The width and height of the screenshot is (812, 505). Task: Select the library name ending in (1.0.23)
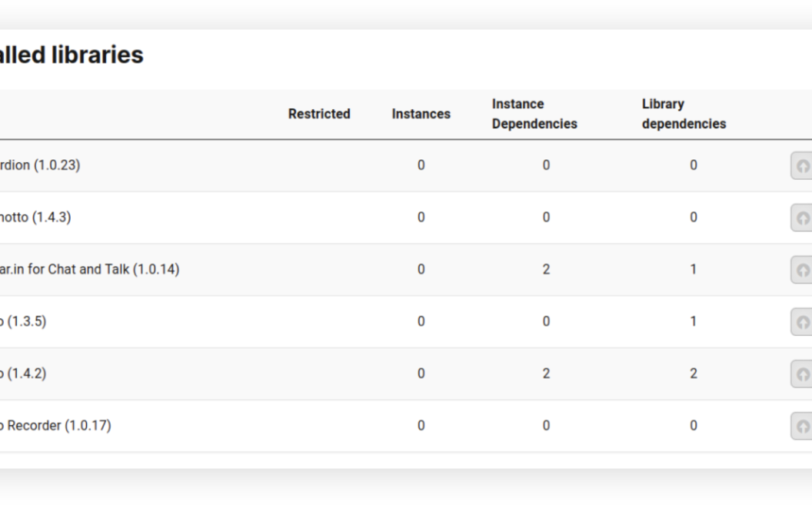pos(40,165)
